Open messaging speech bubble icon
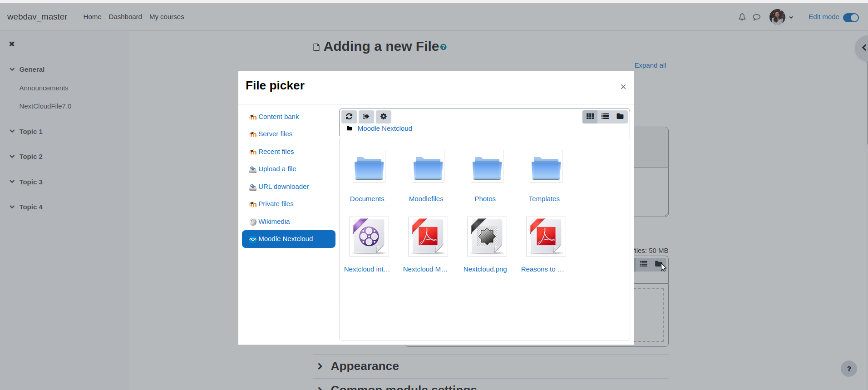This screenshot has height=390, width=868. coord(757,17)
